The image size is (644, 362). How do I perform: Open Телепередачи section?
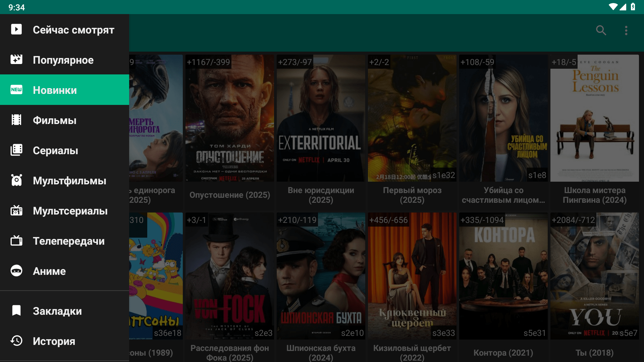tap(64, 241)
